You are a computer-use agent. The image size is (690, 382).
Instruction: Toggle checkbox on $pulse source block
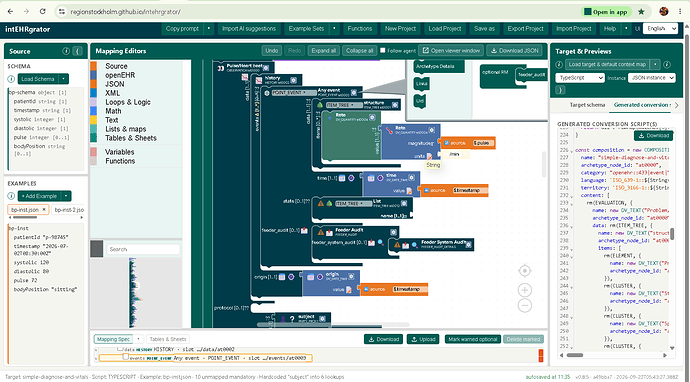tap(447, 143)
